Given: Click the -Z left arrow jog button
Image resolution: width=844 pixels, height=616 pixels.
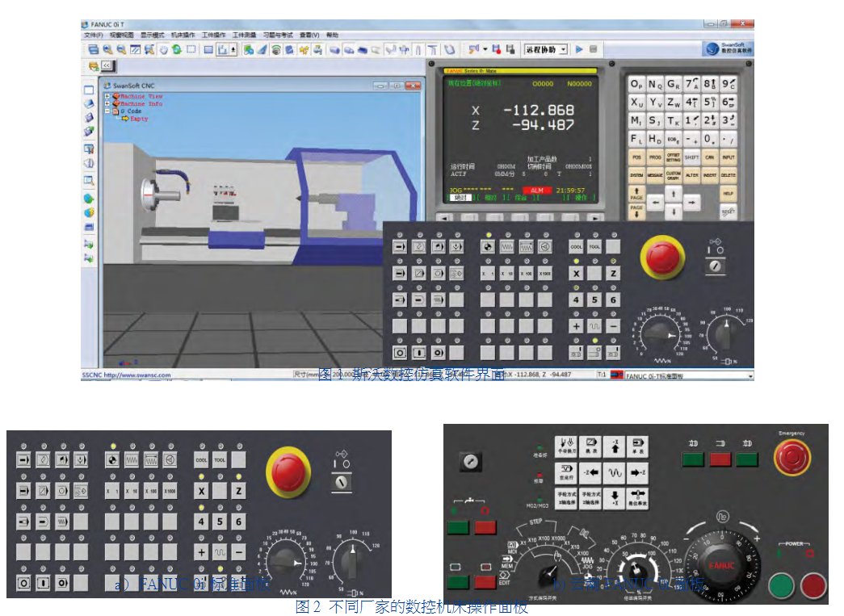Looking at the screenshot, I should (x=590, y=473).
